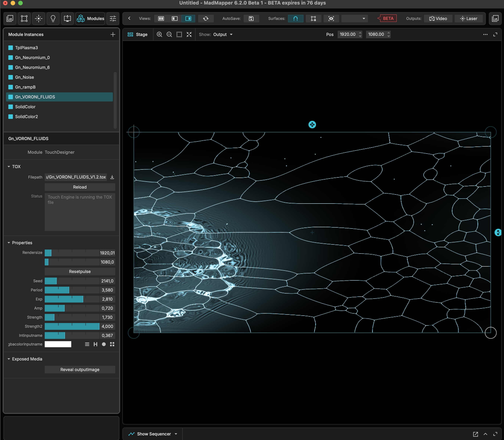The width and height of the screenshot is (504, 440).
Task: Click the Strength2 slider bar
Action: pos(72,326)
